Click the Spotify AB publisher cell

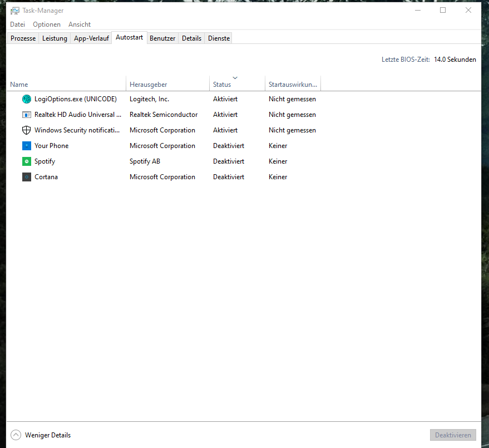click(145, 161)
